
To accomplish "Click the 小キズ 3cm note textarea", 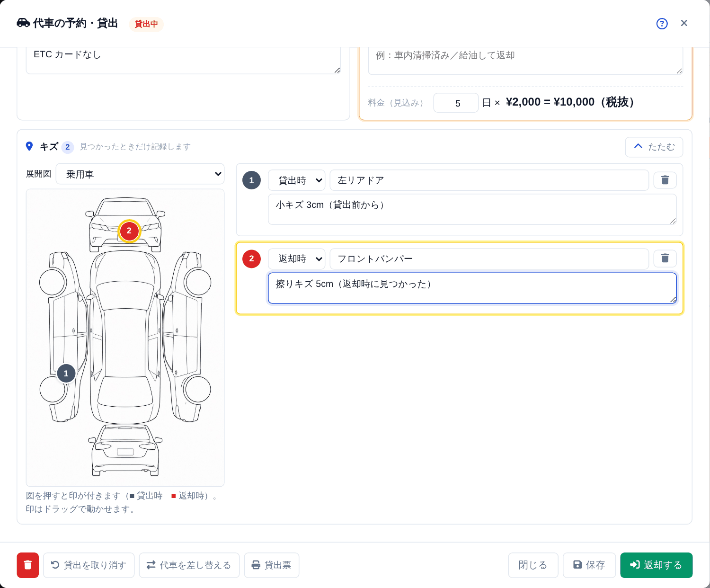I will tap(472, 209).
